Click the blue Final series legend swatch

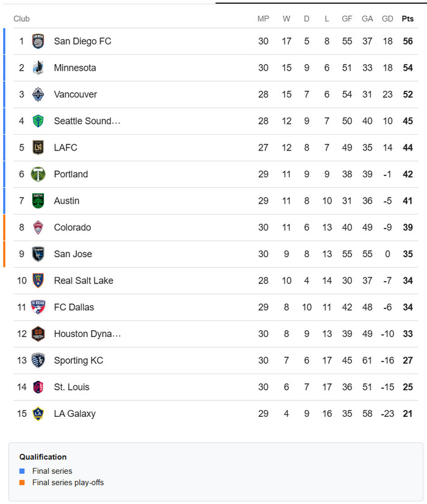22,471
